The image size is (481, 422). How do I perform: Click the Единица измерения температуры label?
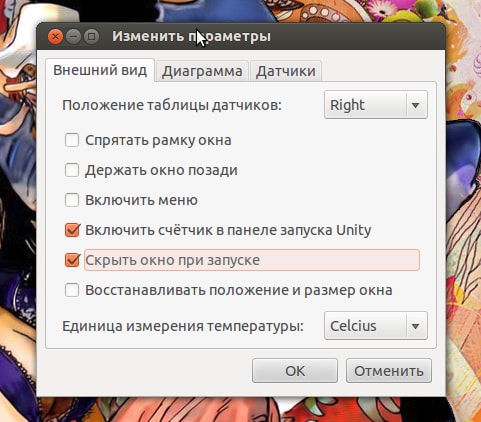(x=183, y=326)
